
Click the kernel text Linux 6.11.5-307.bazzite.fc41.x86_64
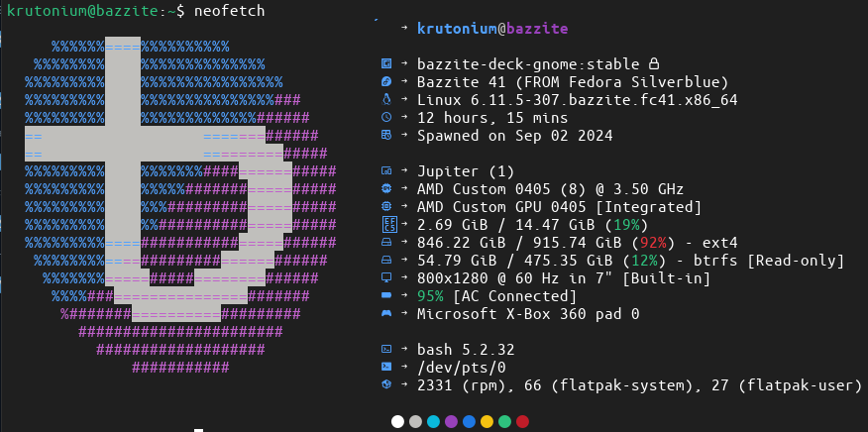[577, 100]
